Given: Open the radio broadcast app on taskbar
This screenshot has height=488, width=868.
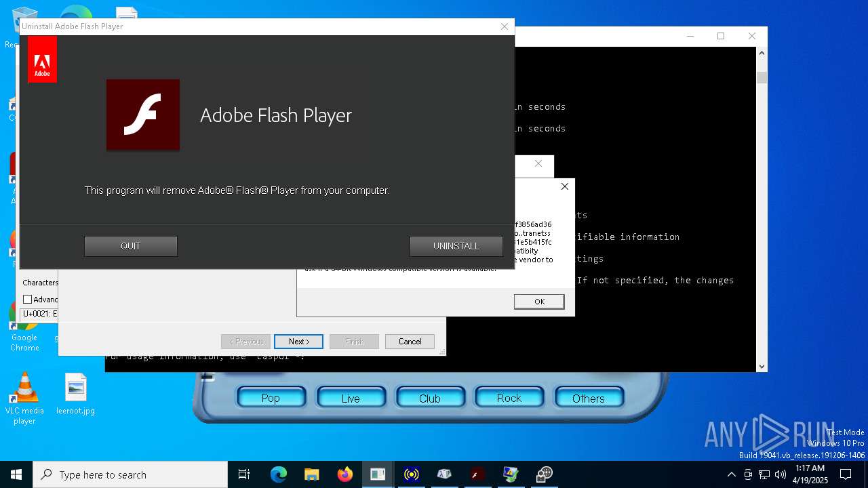Looking at the screenshot, I should (411, 474).
